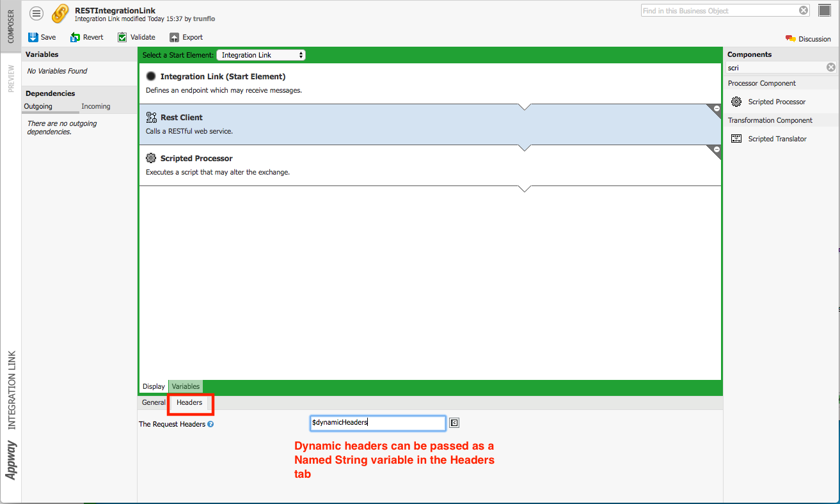Select the Integration Link start element row
The height and width of the screenshot is (504, 840).
point(430,83)
